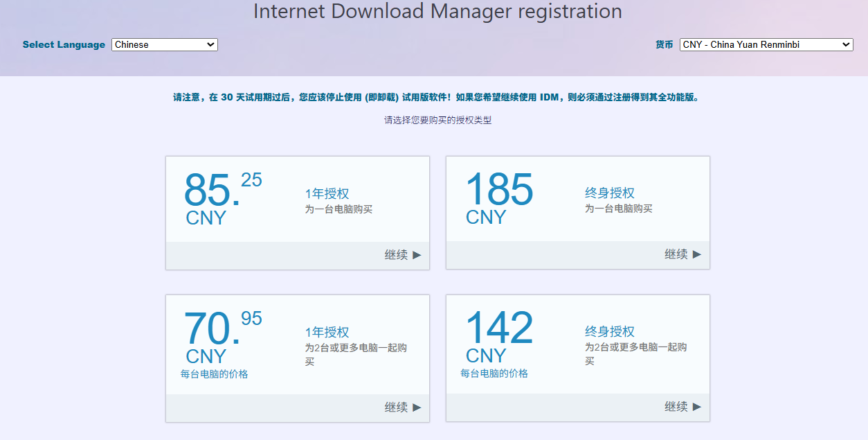868x440 pixels.
Task: Click 每台电脑的价格 under the 142 price
Action: [x=494, y=373]
